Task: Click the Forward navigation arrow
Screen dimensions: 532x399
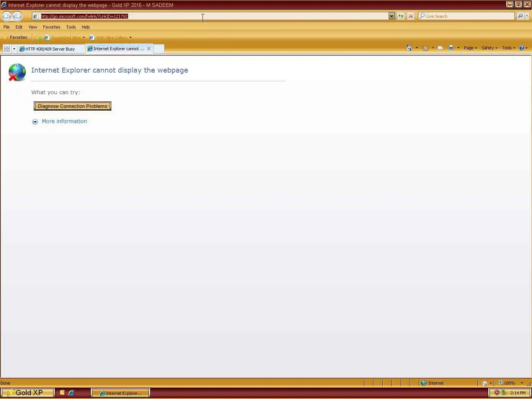Action: coord(17,16)
